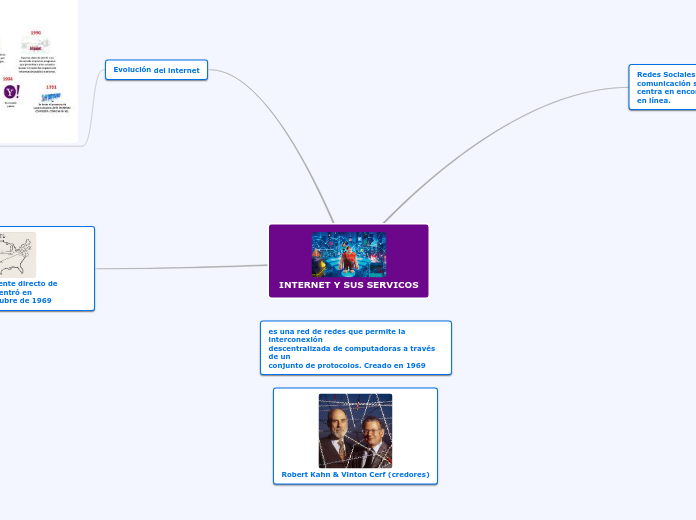Screen dimensions: 696x520
Task: Open the US map sketch thumbnail
Action: coord(17,255)
